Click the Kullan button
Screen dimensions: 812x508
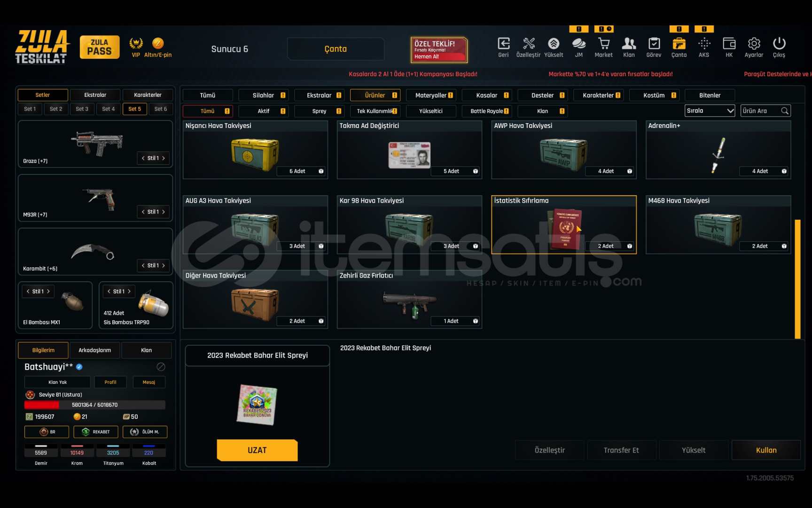pyautogui.click(x=766, y=450)
